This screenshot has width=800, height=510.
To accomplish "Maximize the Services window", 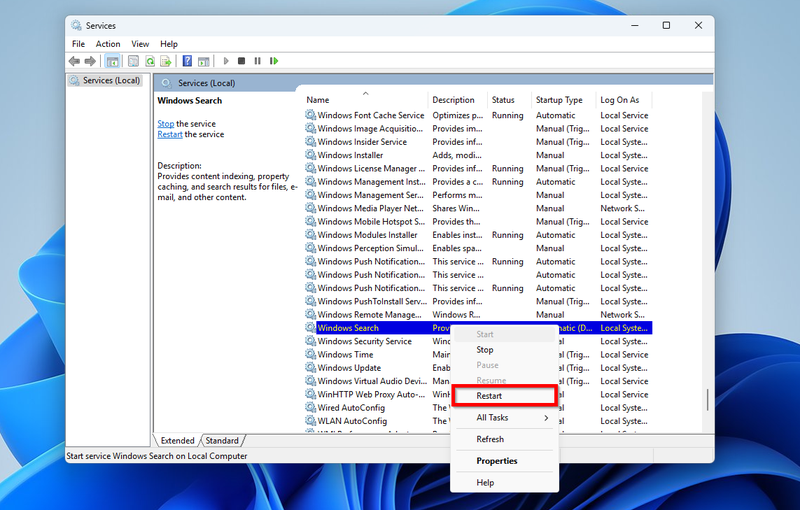I will pos(666,26).
